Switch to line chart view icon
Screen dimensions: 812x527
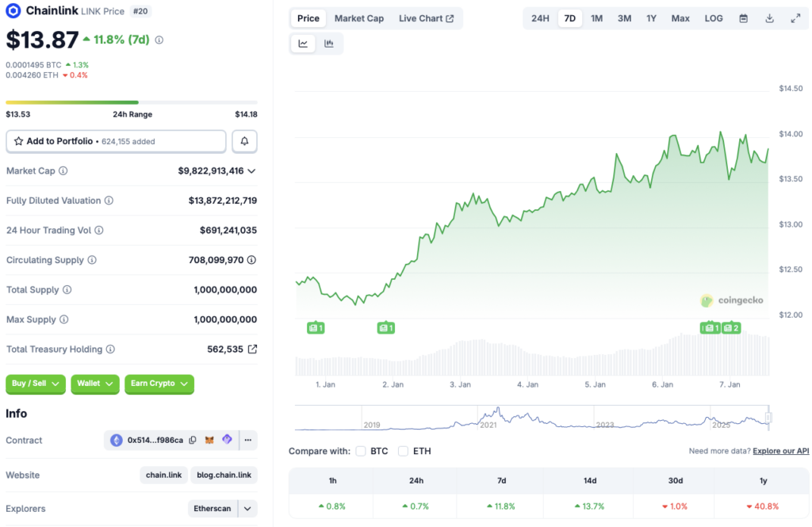[x=303, y=44]
